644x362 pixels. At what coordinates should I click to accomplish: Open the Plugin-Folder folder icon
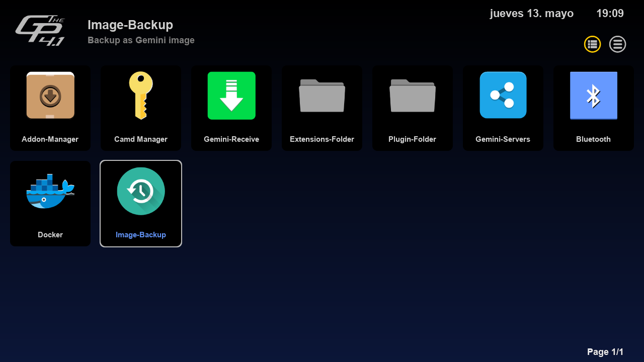413,96
